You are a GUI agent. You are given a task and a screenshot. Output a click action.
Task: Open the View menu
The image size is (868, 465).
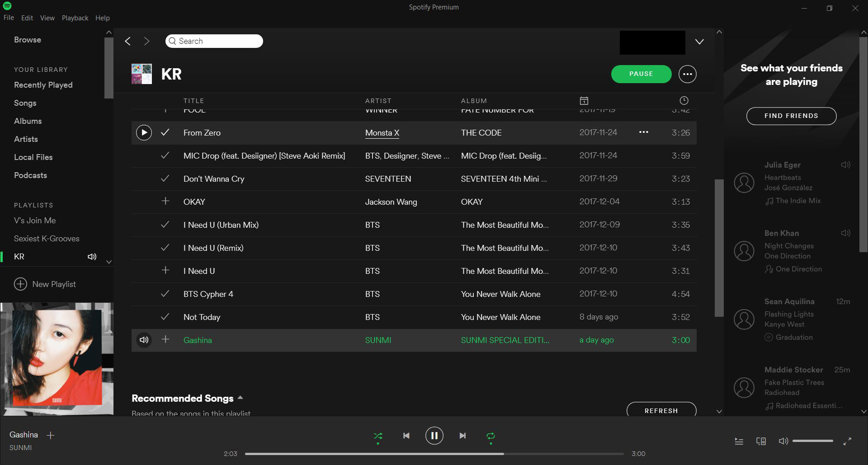[x=47, y=18]
